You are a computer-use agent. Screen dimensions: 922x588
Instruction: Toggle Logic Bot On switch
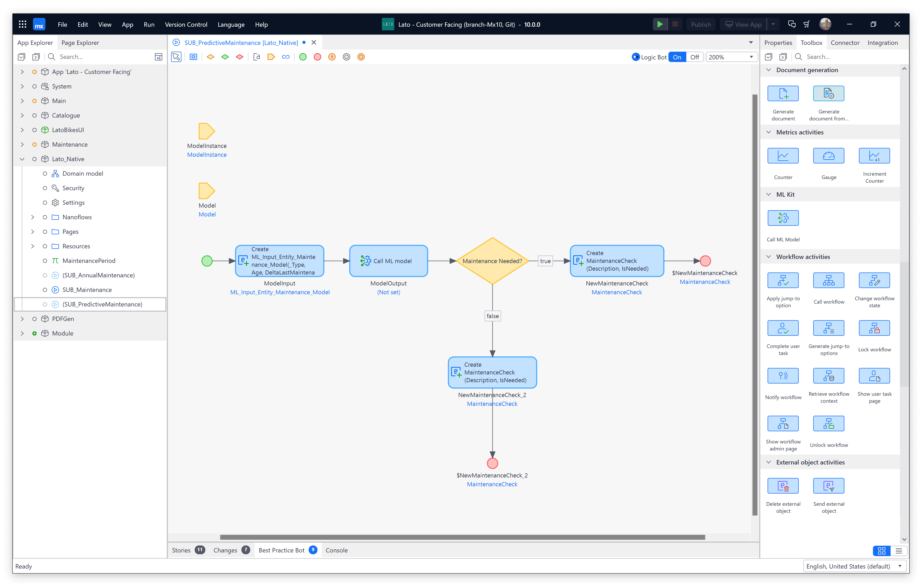tap(678, 57)
